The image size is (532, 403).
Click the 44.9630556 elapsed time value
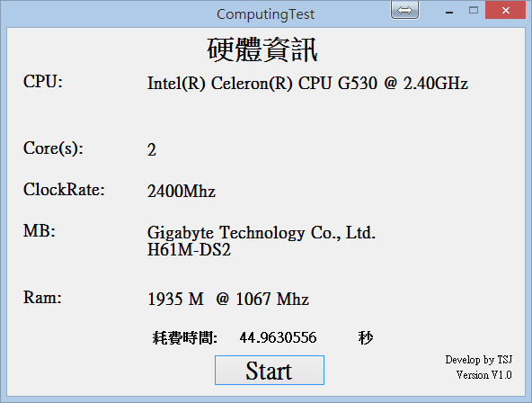coord(278,337)
